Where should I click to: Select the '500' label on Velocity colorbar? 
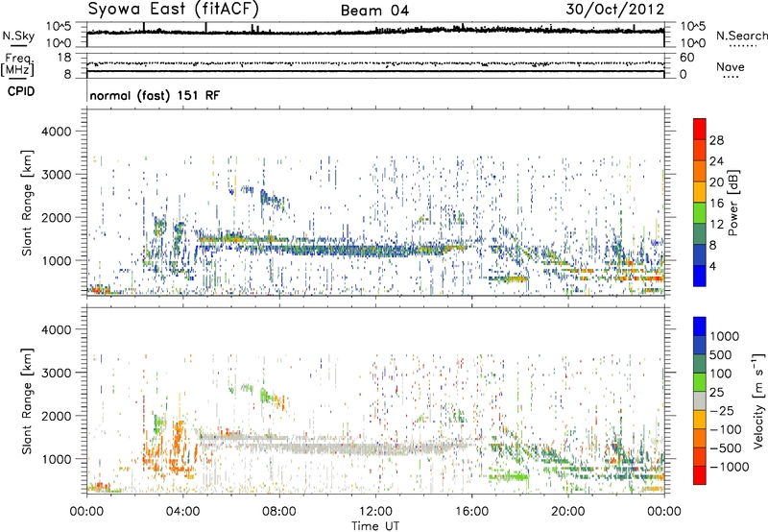[x=721, y=354]
